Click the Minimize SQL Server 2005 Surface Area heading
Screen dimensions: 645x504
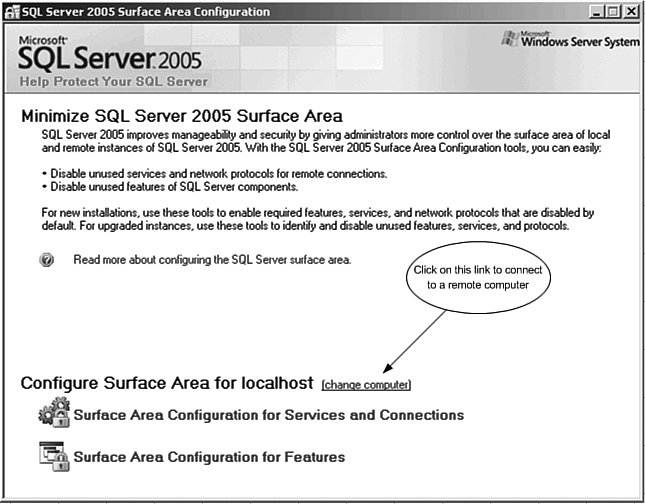[182, 116]
